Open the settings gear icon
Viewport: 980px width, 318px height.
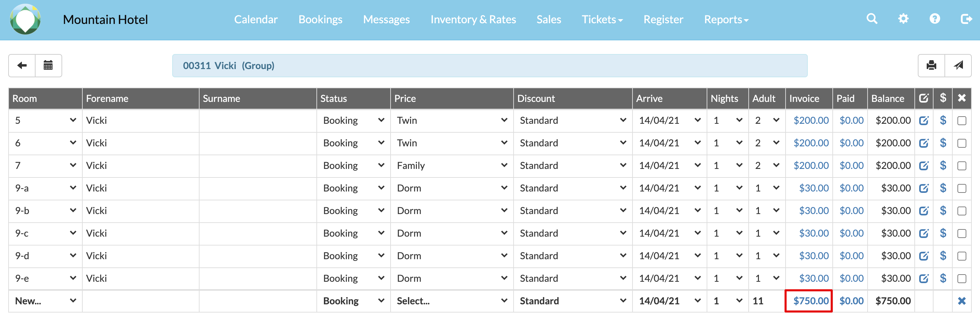point(903,19)
